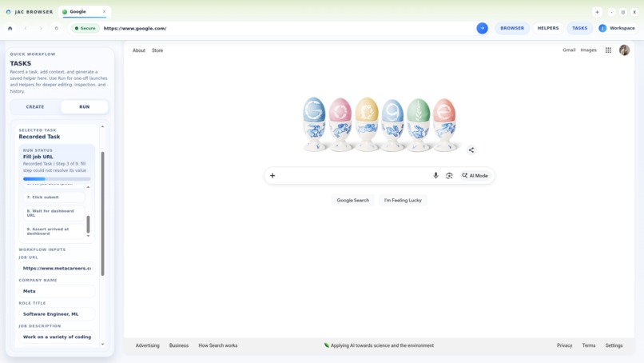Click the run progress bar
The image size is (644, 363).
coord(57,179)
